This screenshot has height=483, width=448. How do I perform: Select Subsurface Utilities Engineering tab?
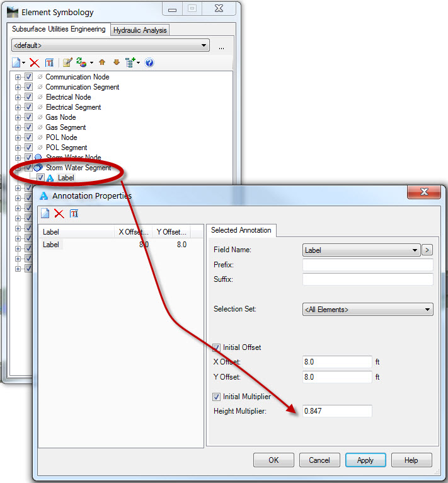(59, 29)
